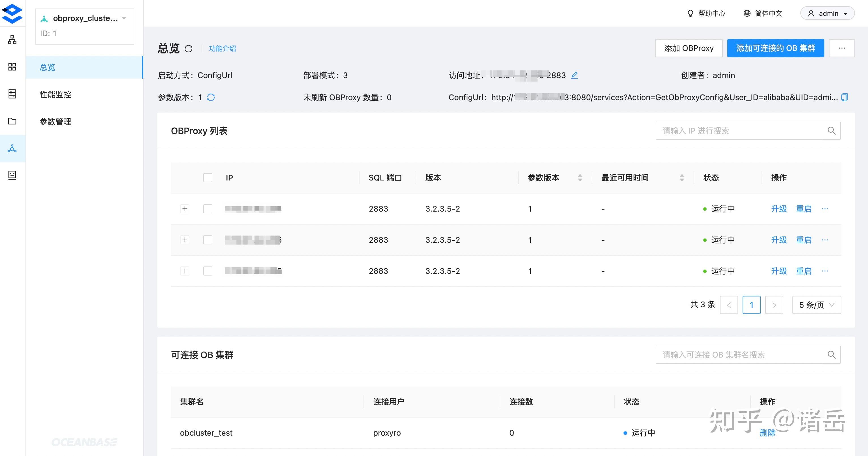This screenshot has height=456, width=868.
Task: Switch language via 简体中文
Action: coord(763,14)
